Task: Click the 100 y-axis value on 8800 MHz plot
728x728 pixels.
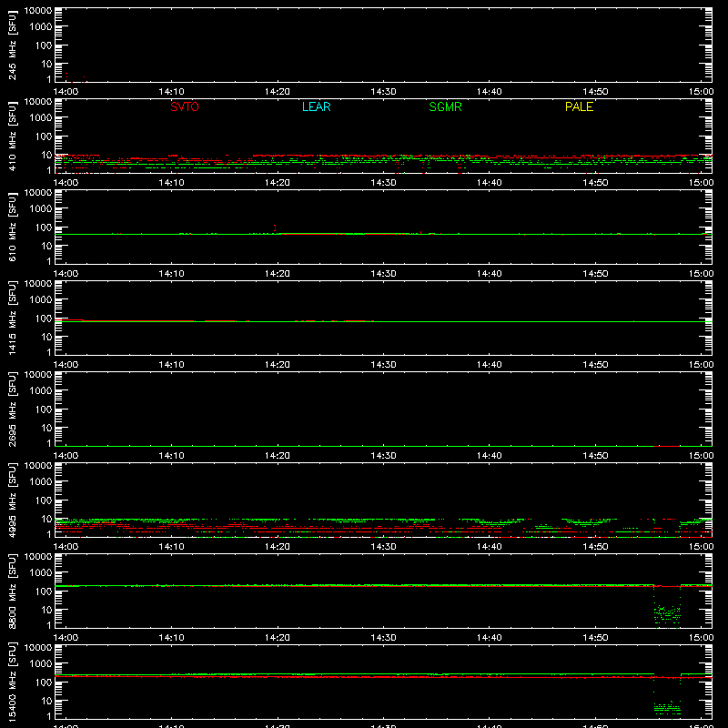Action: [44, 591]
